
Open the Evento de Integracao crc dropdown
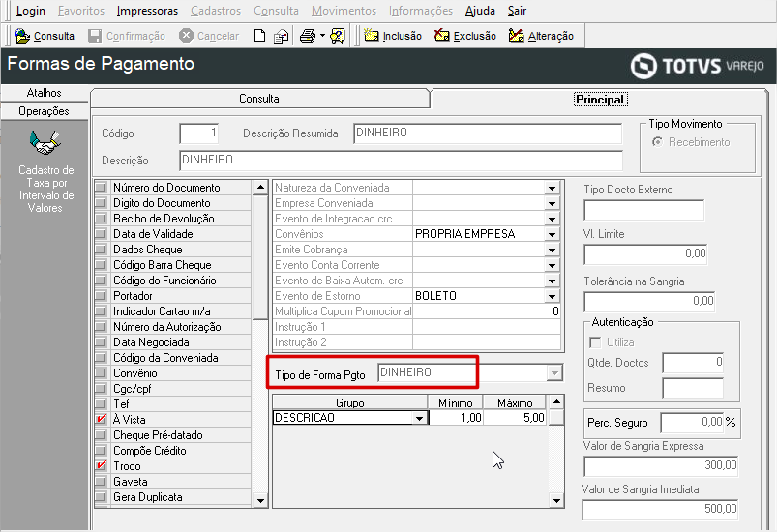[552, 219]
